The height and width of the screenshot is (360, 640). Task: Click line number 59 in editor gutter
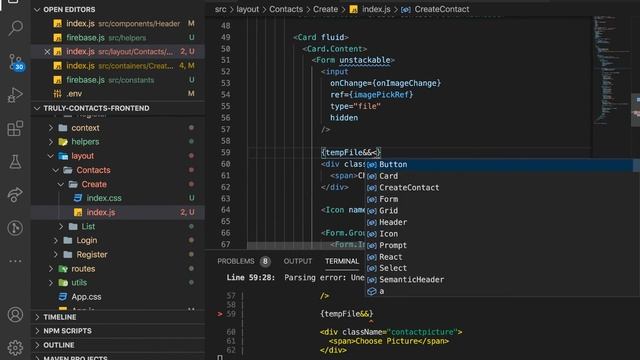pyautogui.click(x=225, y=153)
